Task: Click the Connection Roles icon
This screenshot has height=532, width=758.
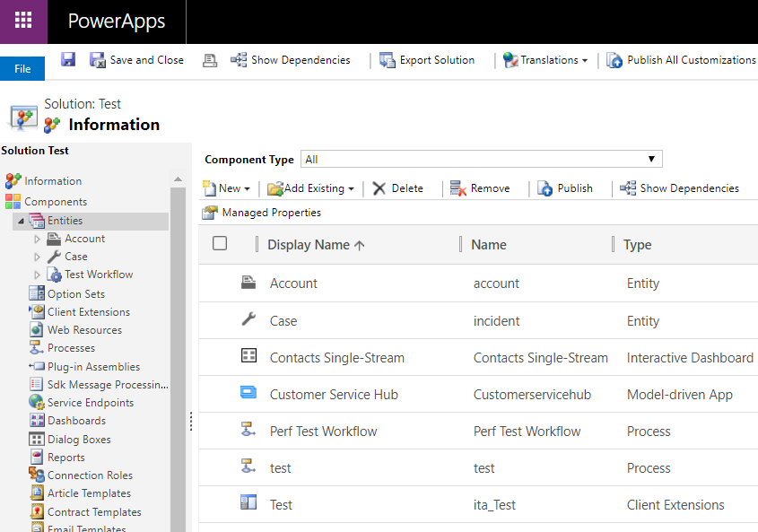Action: (x=36, y=475)
